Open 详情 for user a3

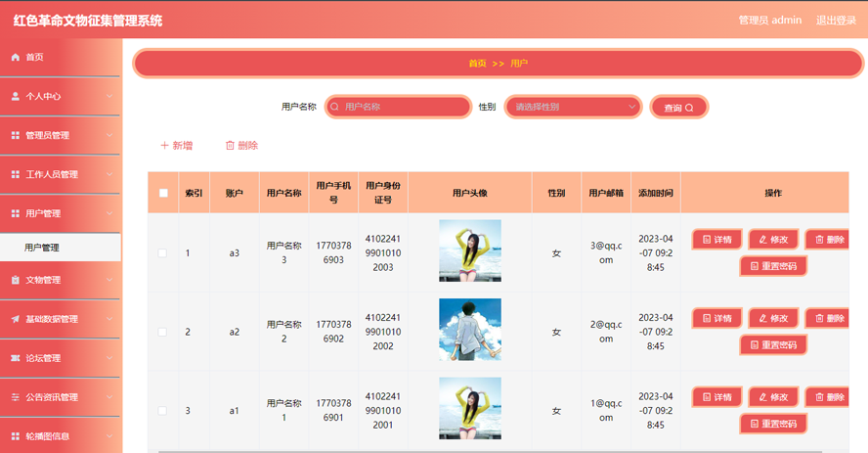716,240
